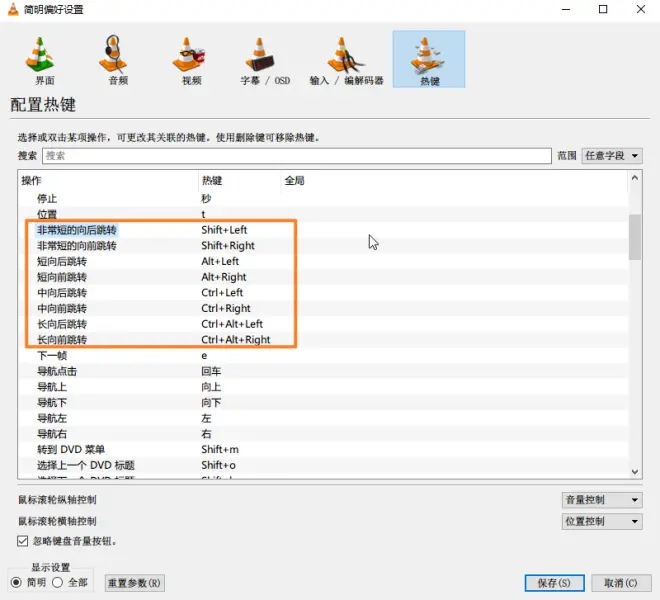Select the 转到 DVD 菜单 row
Screen dimensions: 660x600
pyautogui.click(x=323, y=450)
